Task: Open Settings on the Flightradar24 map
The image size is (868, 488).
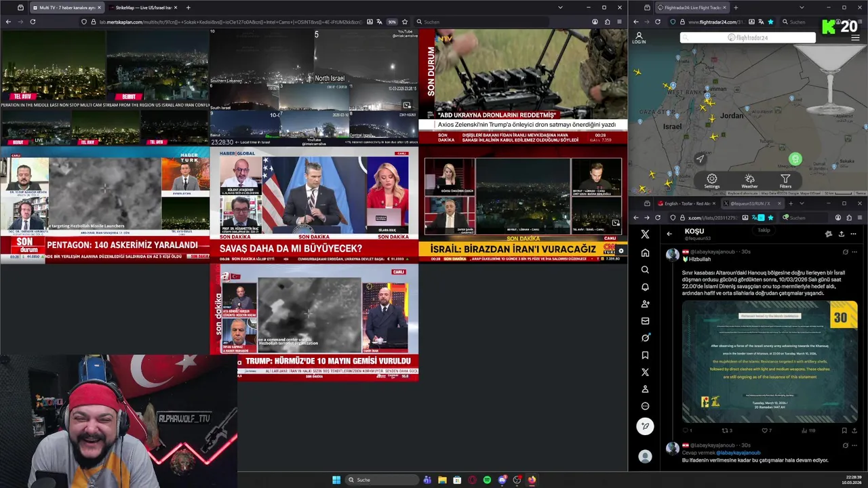Action: (711, 181)
